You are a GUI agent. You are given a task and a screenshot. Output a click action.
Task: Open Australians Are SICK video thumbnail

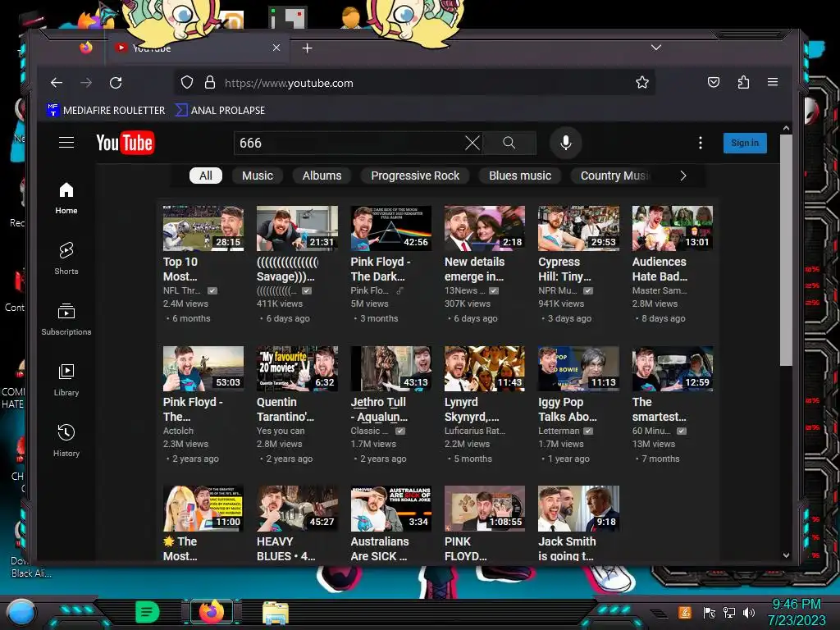pos(391,509)
